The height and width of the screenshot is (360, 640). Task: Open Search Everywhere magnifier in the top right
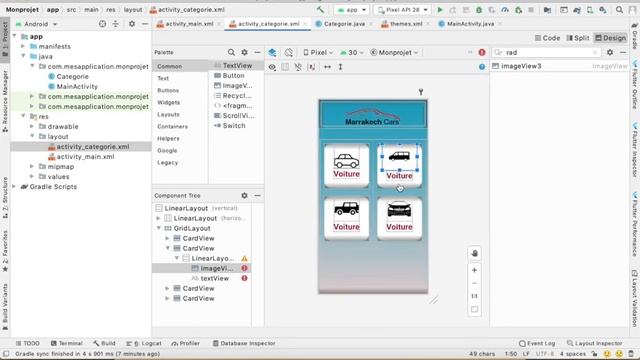pos(619,9)
